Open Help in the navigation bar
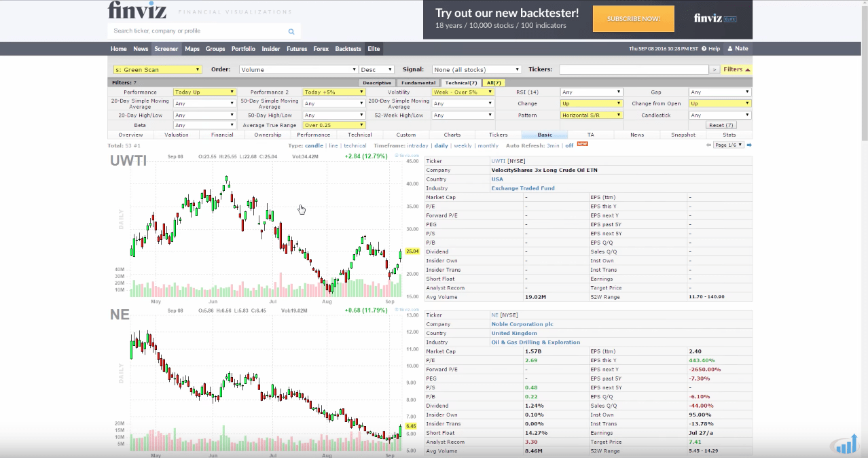The image size is (868, 458). (x=711, y=49)
